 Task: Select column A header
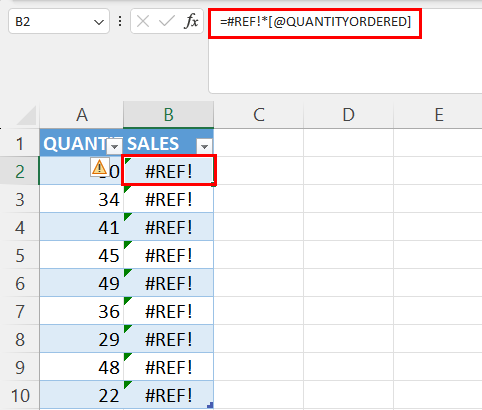pos(82,115)
